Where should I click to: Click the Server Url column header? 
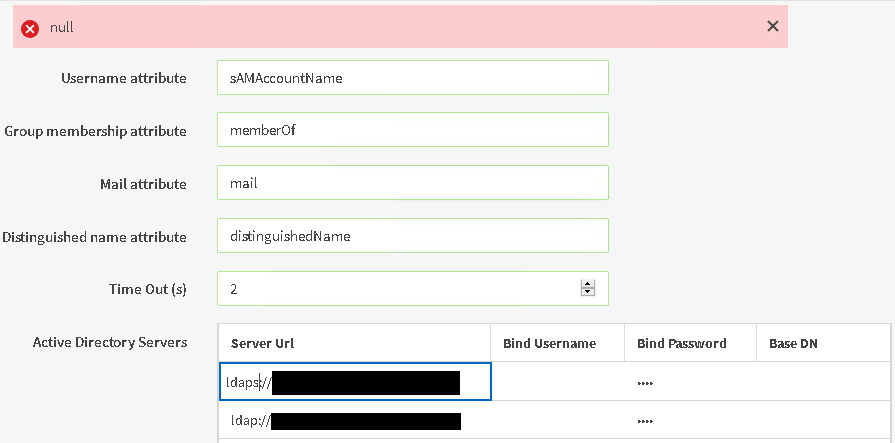pyautogui.click(x=354, y=343)
